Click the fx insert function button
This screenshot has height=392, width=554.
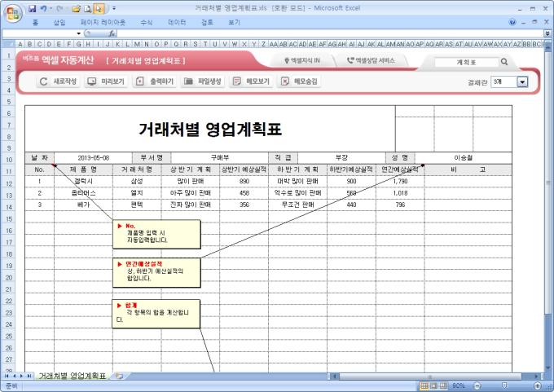(112, 33)
